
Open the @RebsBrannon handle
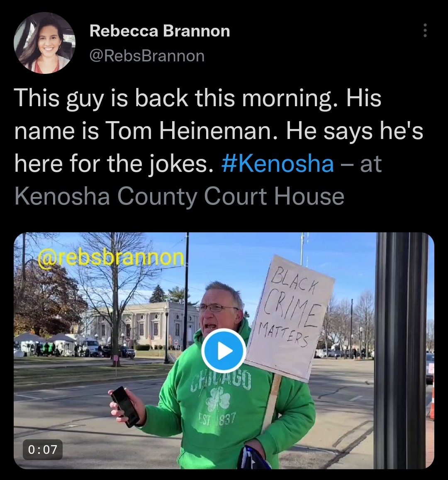[147, 56]
